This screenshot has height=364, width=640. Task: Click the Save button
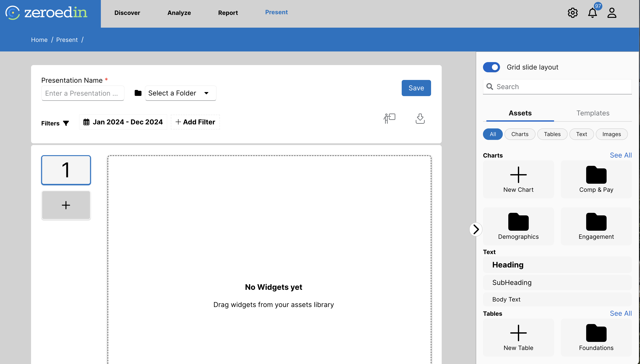point(416,88)
